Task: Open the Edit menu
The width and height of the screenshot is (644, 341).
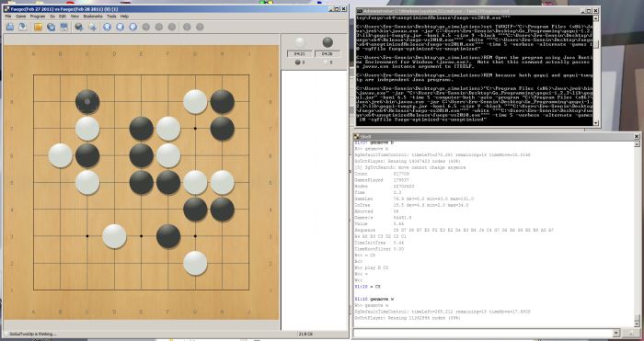Action: (x=63, y=17)
